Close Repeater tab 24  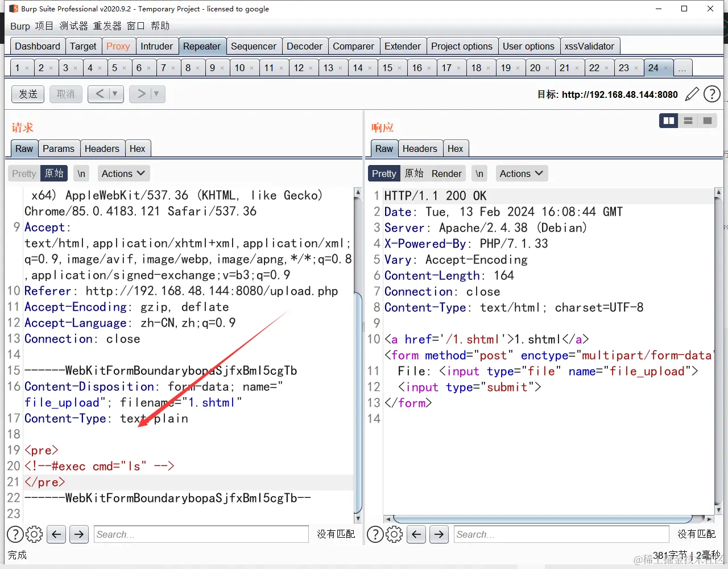coord(666,68)
